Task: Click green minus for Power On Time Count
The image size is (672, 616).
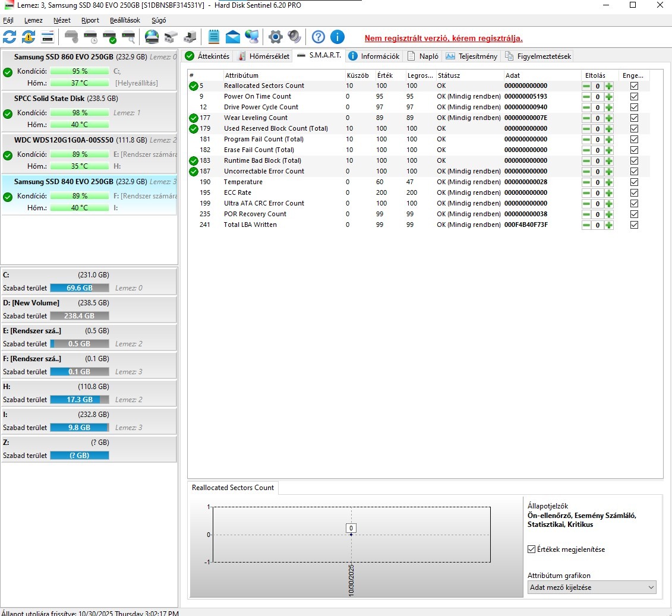Action: (x=586, y=97)
